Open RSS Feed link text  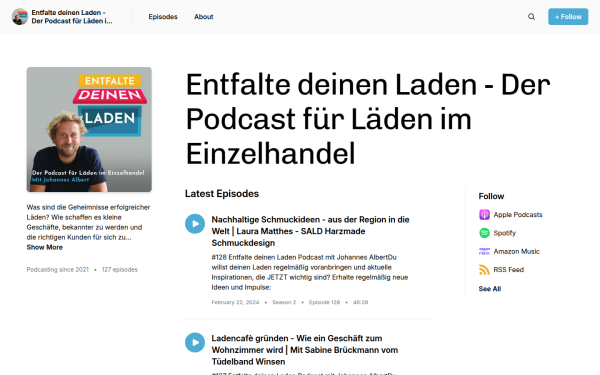(x=509, y=270)
